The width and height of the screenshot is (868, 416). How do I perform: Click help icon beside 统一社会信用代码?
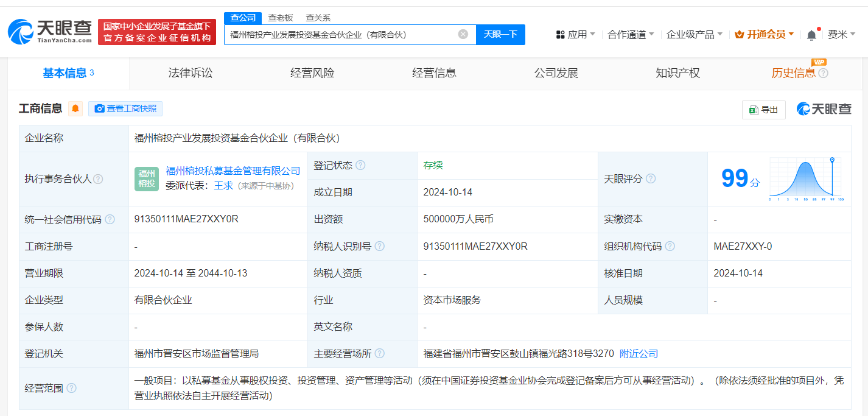pyautogui.click(x=110, y=220)
